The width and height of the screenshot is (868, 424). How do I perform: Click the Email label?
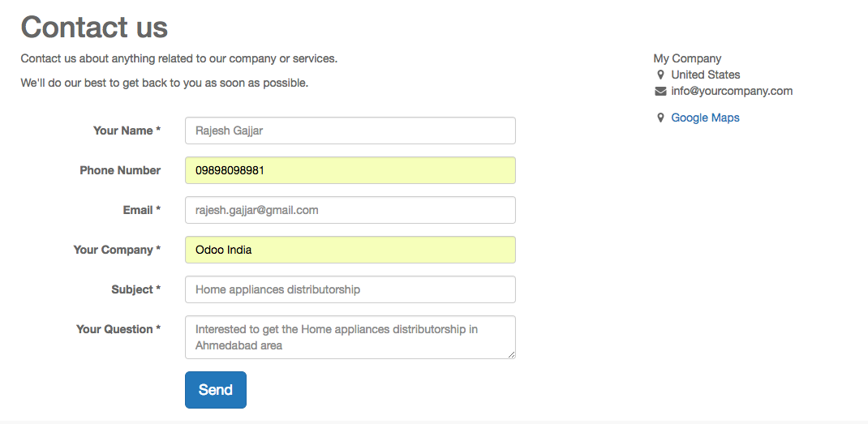tap(141, 210)
